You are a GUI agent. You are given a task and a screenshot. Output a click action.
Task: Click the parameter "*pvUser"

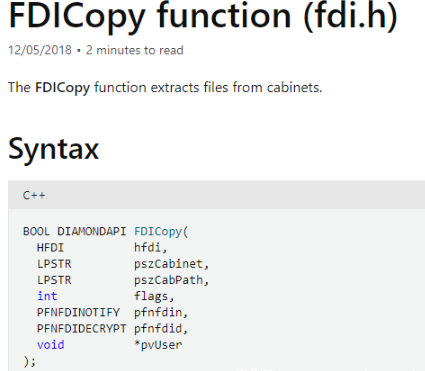[x=158, y=345]
